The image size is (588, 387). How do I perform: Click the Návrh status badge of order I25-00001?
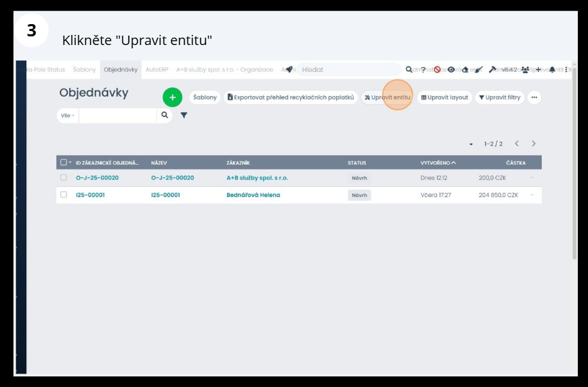359,196
